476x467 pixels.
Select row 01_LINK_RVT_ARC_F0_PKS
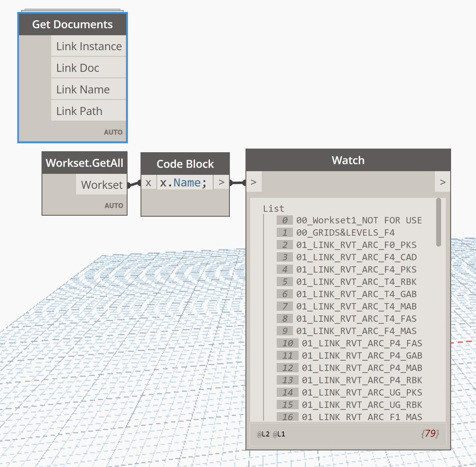[347, 245]
